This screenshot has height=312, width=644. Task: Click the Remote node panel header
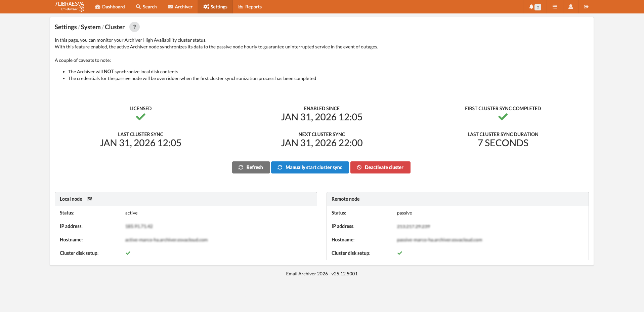[x=458, y=199]
